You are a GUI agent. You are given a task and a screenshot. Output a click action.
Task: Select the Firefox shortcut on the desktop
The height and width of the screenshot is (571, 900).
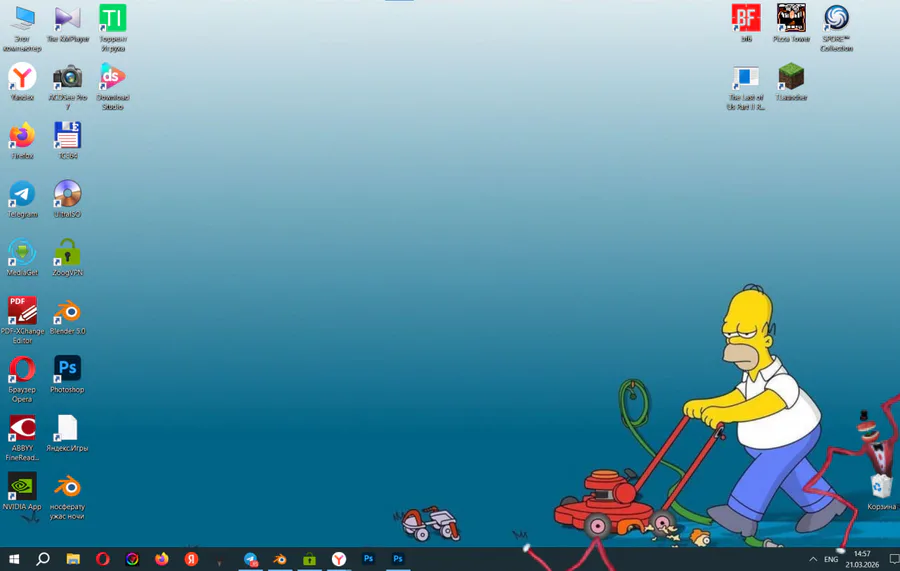[x=22, y=141]
